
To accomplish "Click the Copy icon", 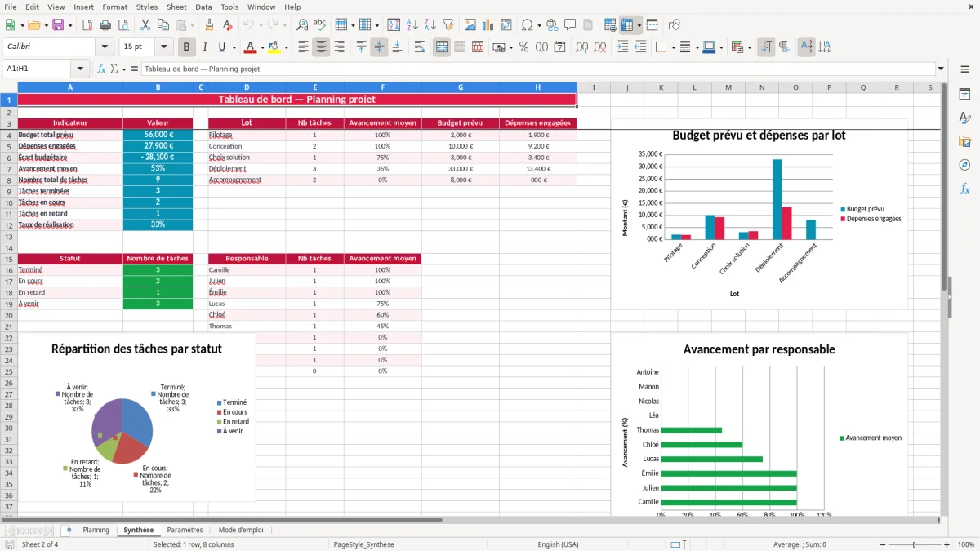I will point(163,25).
